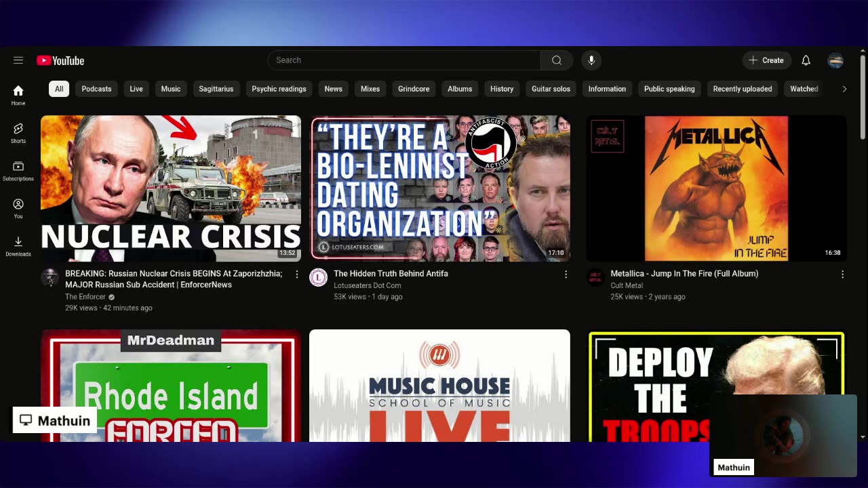
Task: Select the Public speaking filter chip
Action: point(669,89)
